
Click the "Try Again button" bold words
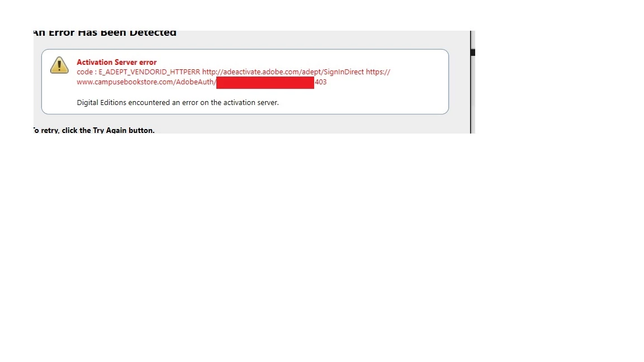point(124,130)
